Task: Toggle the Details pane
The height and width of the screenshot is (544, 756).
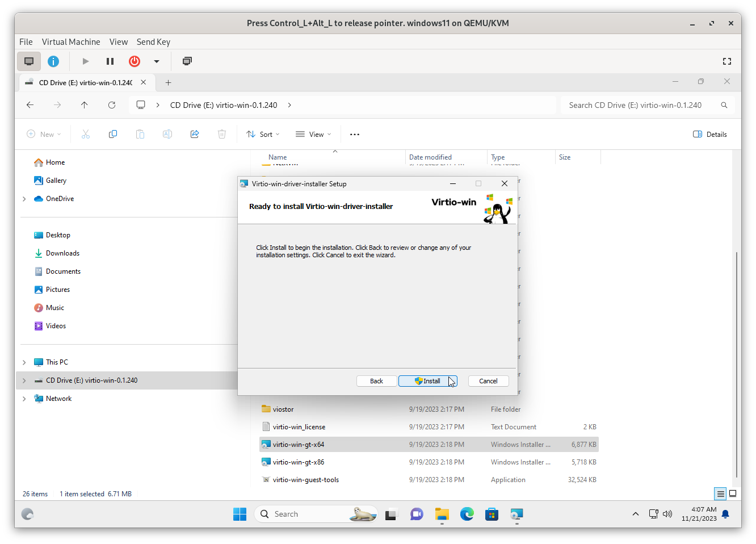Action: tap(710, 135)
